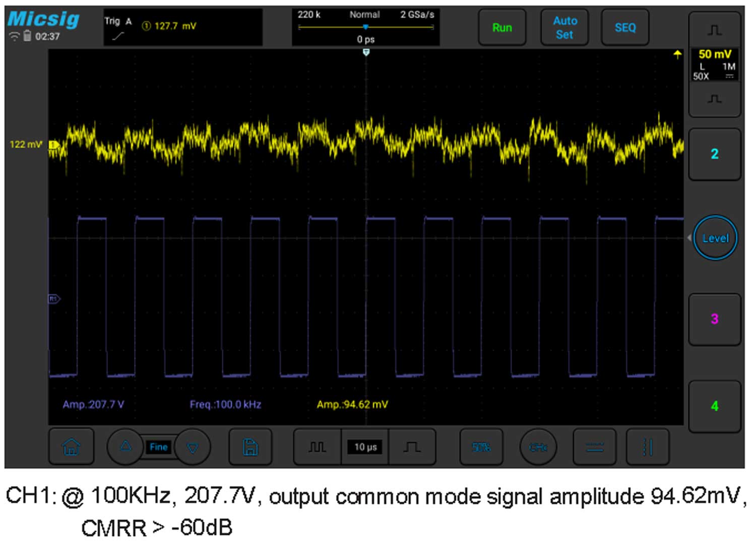
Task: Click the single-pulse timebase decrease icon
Action: pos(412,447)
